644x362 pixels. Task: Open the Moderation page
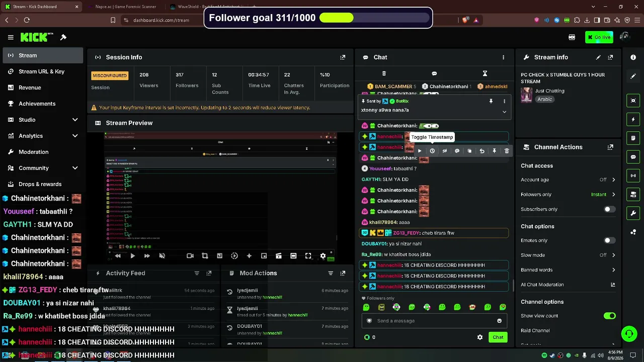point(43,152)
